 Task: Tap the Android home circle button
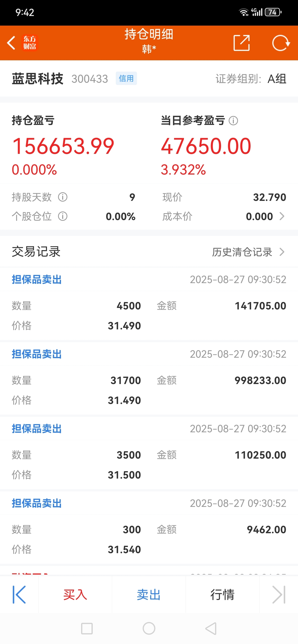point(149,628)
